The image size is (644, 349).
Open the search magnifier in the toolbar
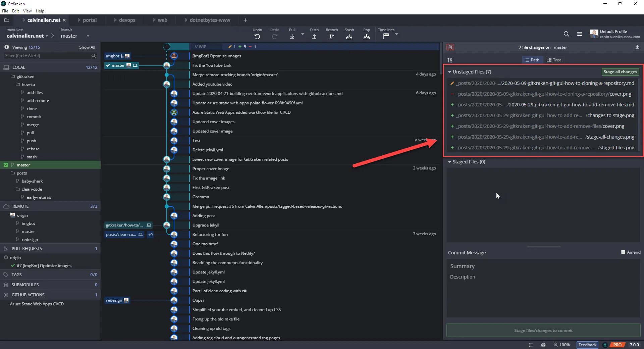[x=567, y=34]
